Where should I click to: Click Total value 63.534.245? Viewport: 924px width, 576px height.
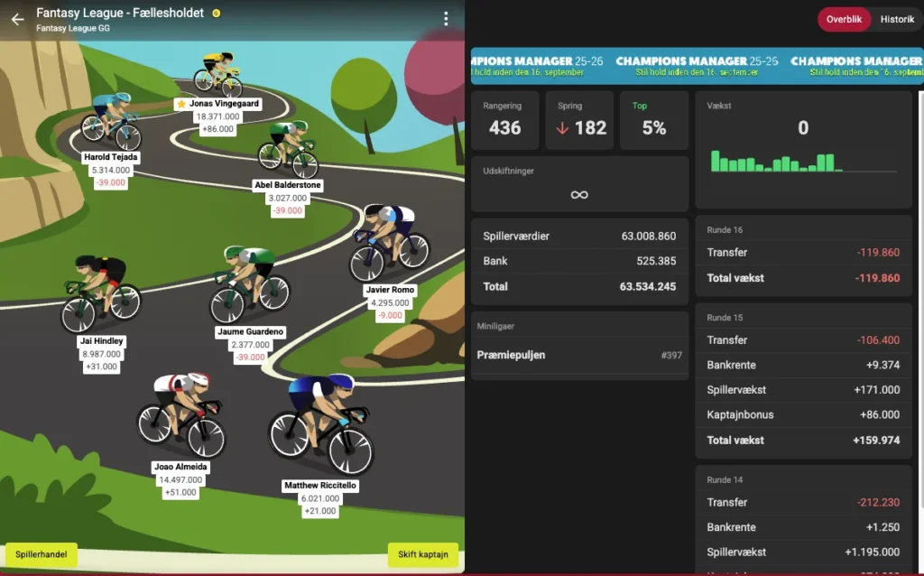pyautogui.click(x=648, y=286)
